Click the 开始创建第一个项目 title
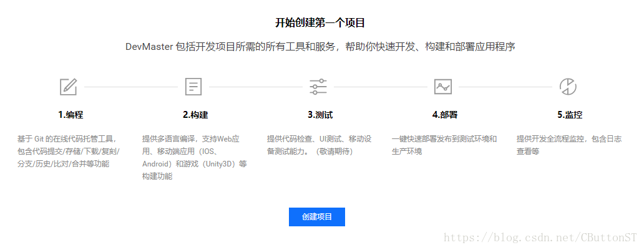This screenshot has width=644, height=250. coord(320,23)
